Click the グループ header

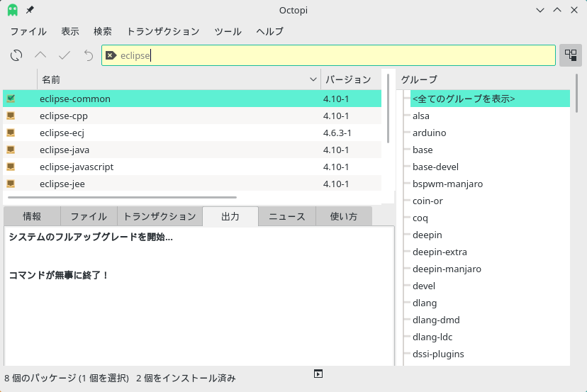point(419,79)
